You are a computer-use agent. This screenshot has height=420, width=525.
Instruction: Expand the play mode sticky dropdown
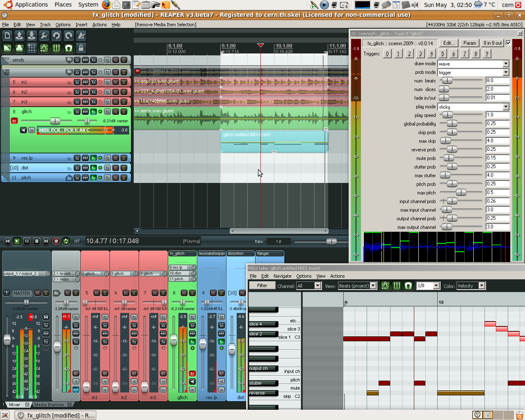(506, 107)
